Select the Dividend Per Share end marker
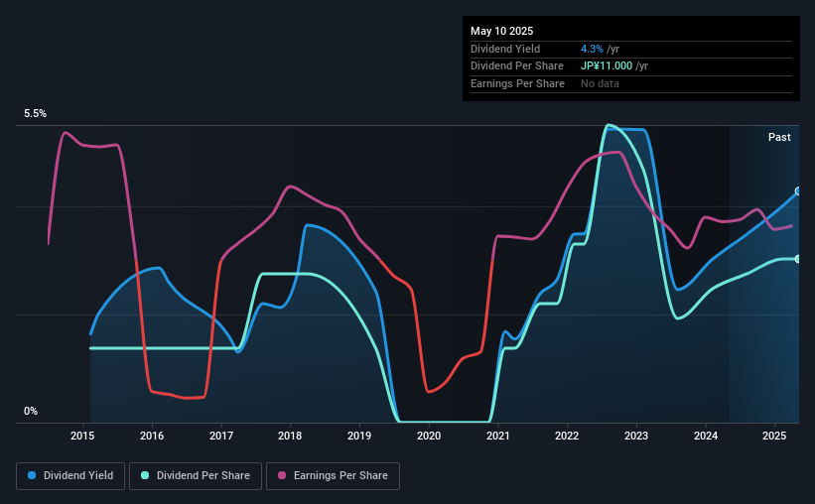Viewport: 815px width, 504px height. (798, 259)
